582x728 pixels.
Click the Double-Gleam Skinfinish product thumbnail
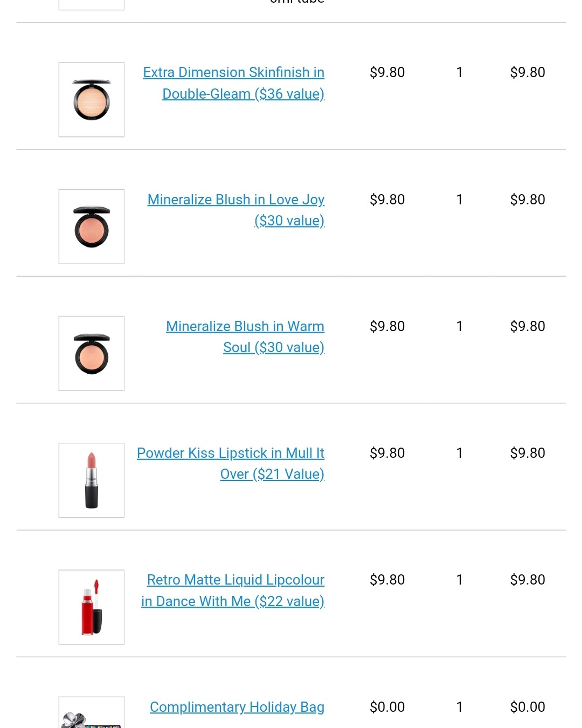point(92,100)
